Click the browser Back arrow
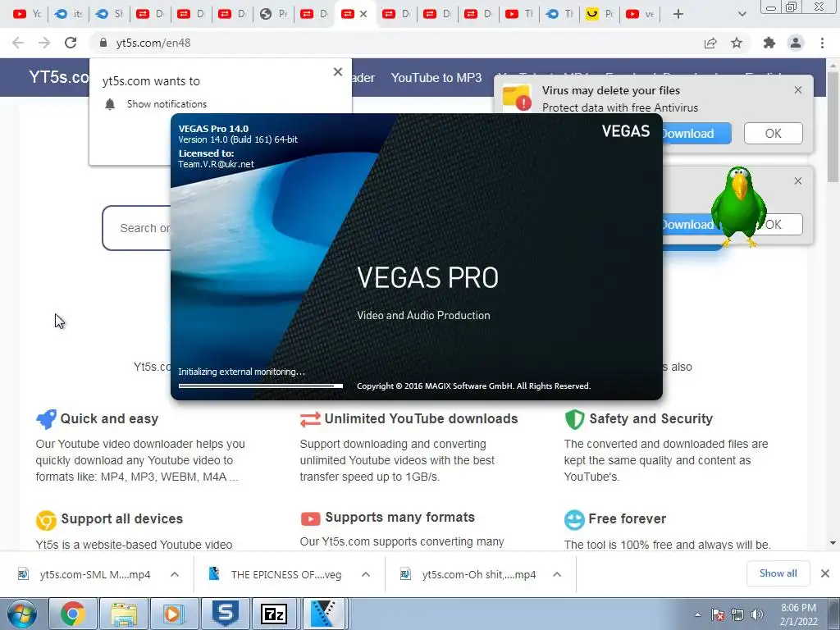Viewport: 840px width, 630px height. tap(18, 43)
